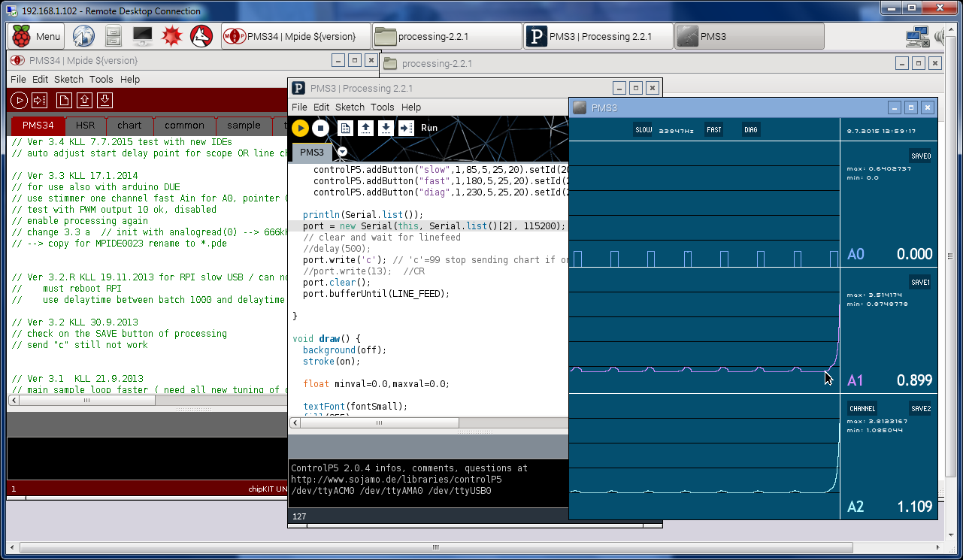
Task: Open the Raspberry Pi Menu
Action: pos(35,36)
